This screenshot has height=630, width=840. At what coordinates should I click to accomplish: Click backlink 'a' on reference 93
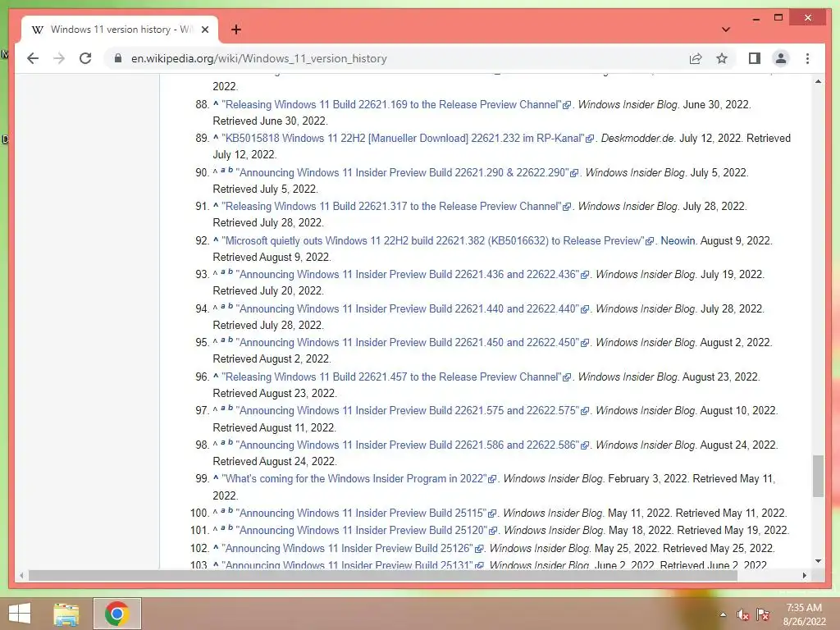point(223,272)
